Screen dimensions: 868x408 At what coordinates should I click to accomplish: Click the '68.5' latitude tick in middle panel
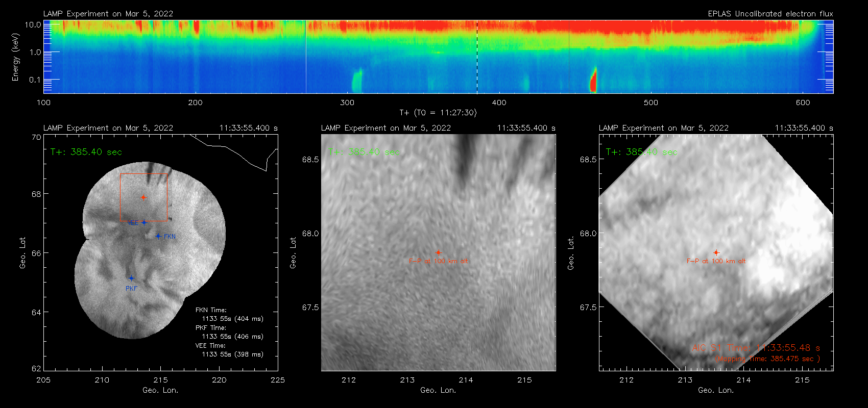coord(310,160)
